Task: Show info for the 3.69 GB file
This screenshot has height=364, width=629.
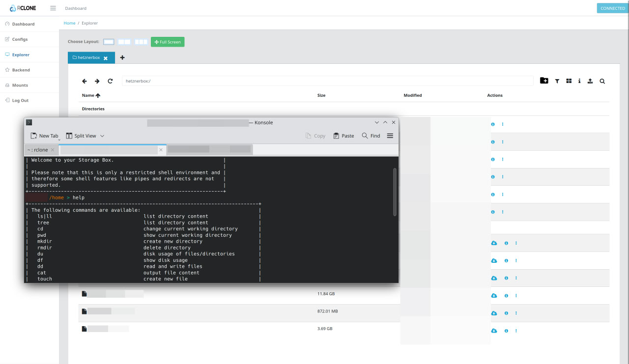Action: [x=506, y=331]
